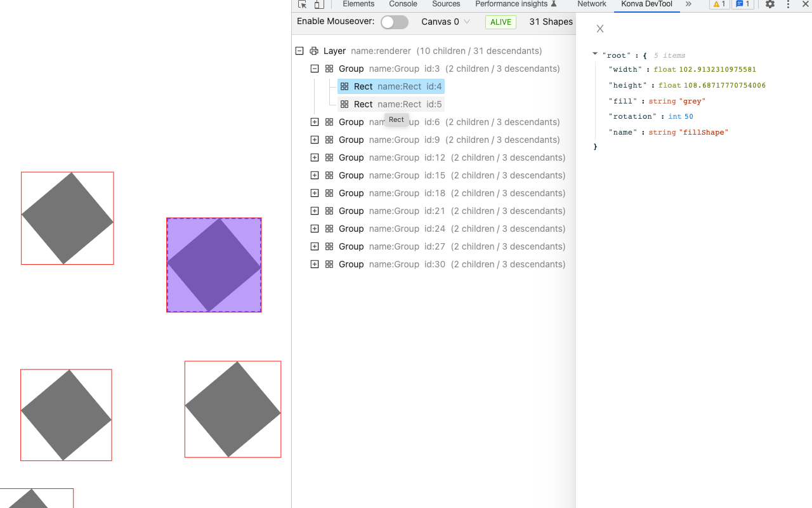Open DevTools settings gear
This screenshot has height=508, width=812.
pos(770,4)
